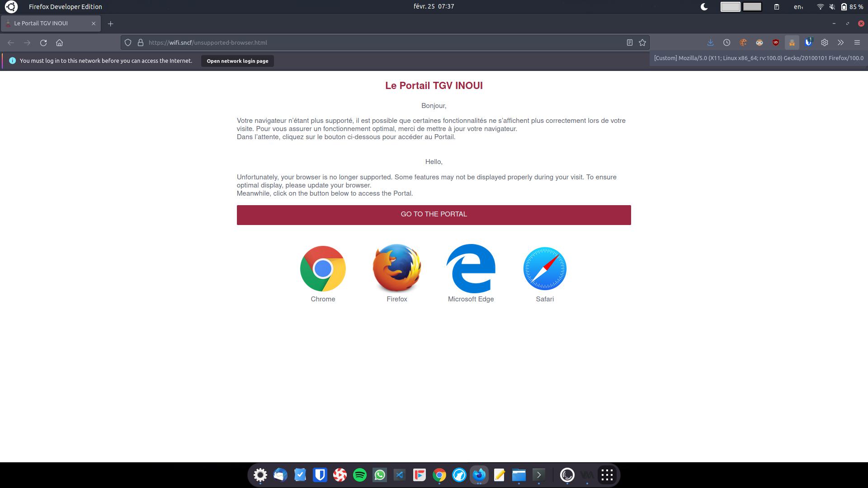
Task: Reload the current page
Action: click(43, 42)
